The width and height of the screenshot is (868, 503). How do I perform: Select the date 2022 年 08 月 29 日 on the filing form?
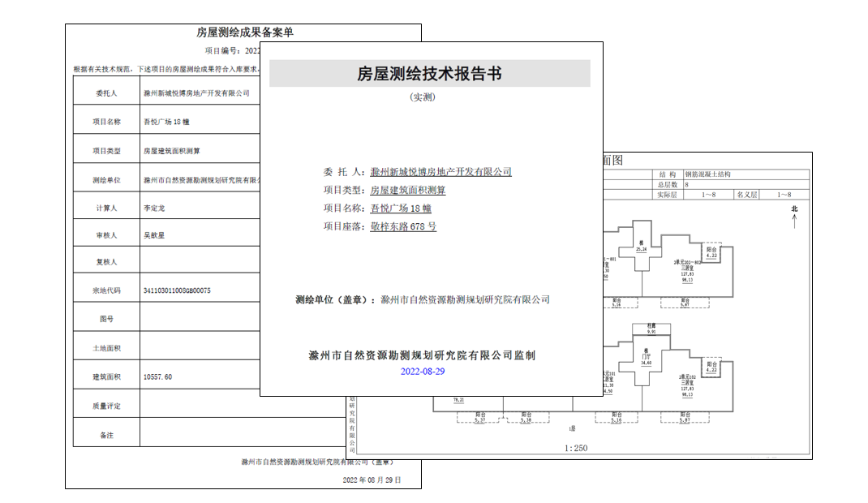click(372, 479)
